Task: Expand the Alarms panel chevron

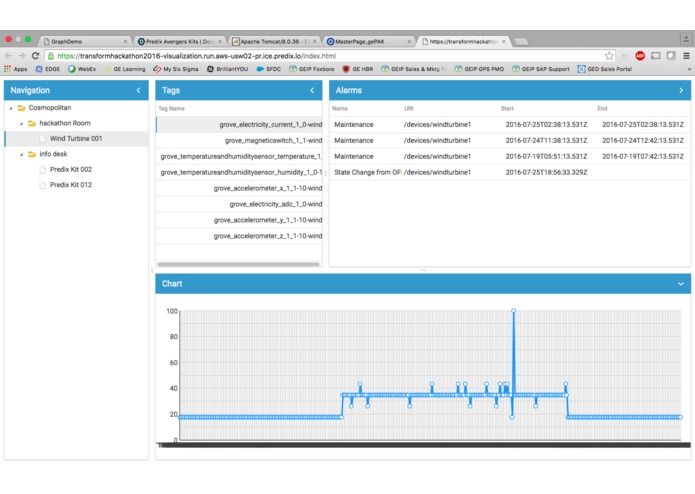Action: point(681,90)
